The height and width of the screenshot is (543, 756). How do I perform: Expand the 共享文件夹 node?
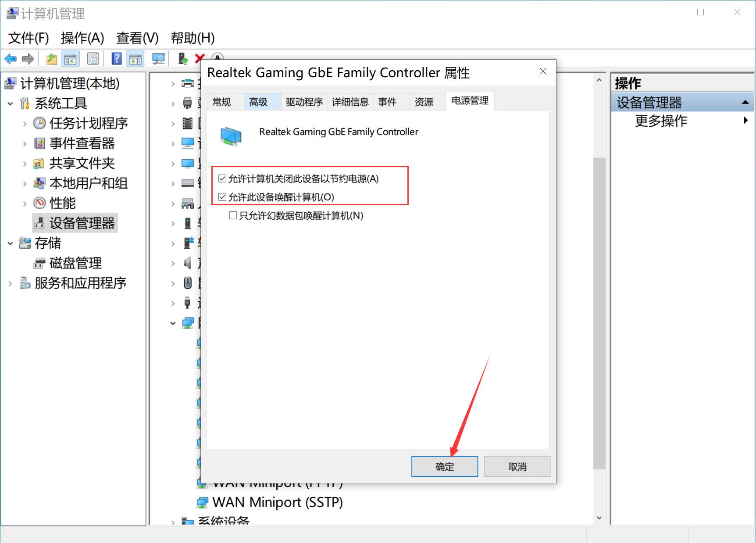[25, 164]
